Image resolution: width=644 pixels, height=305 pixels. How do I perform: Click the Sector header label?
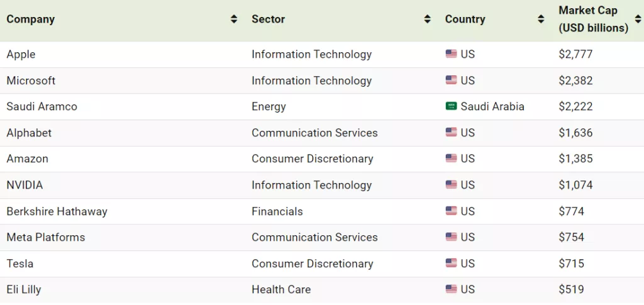coord(268,19)
